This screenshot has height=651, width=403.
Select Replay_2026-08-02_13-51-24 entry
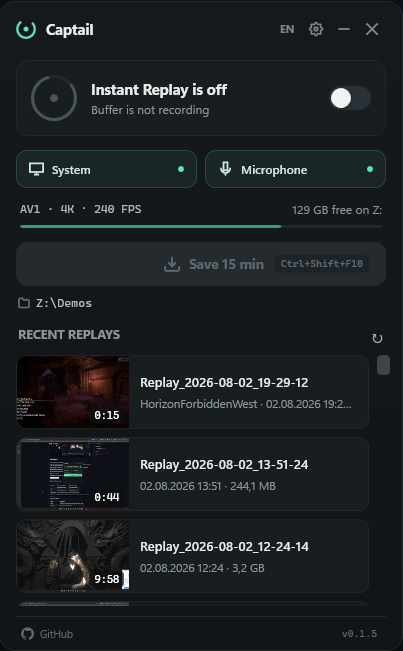pyautogui.click(x=192, y=474)
